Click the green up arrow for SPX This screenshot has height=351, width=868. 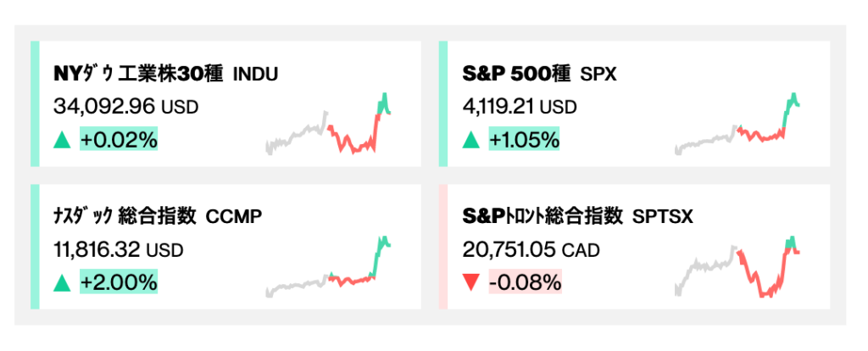point(471,140)
